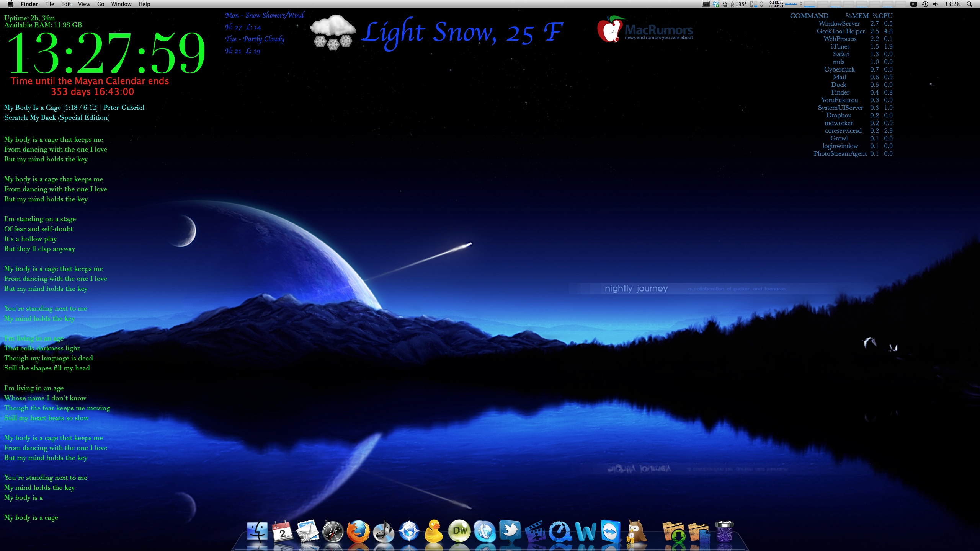Image resolution: width=980 pixels, height=551 pixels.
Task: Click the Twitter app Dock icon
Action: click(x=510, y=531)
